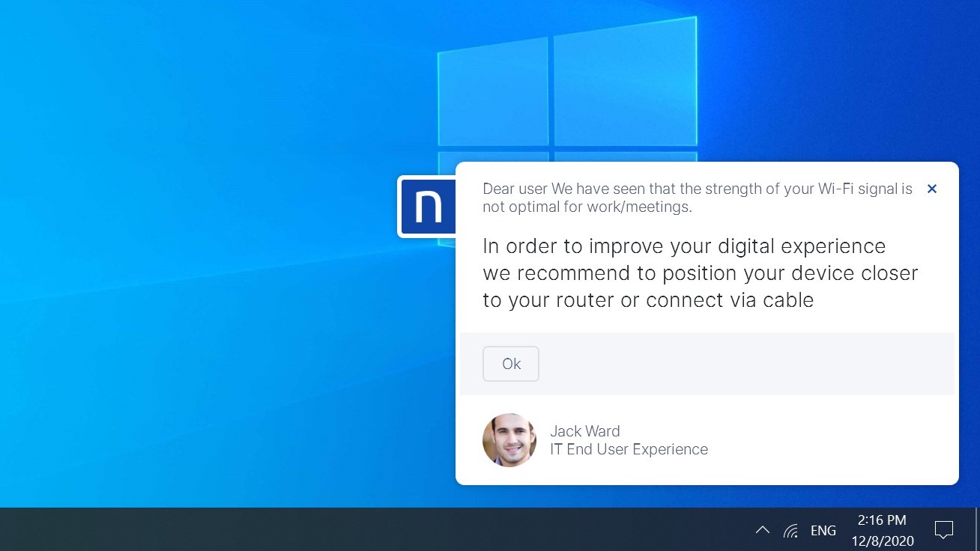Open the clock showing 2:16 PM
The height and width of the screenshot is (551, 980).
[x=882, y=520]
